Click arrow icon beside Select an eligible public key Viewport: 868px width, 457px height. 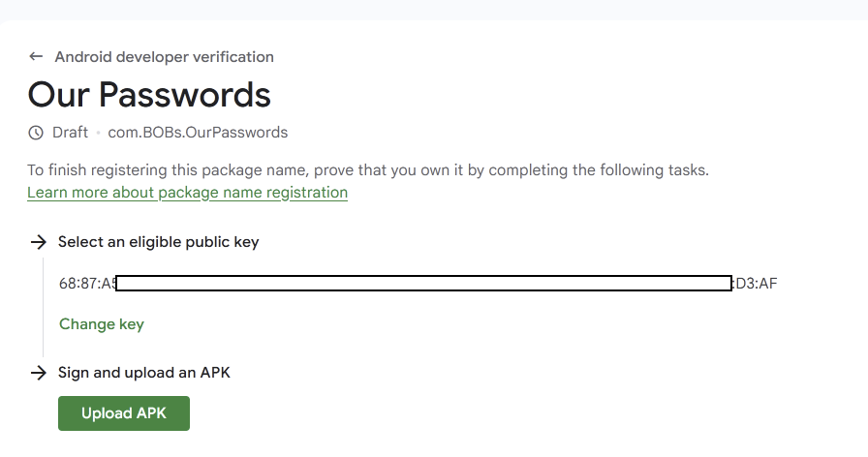(x=39, y=242)
